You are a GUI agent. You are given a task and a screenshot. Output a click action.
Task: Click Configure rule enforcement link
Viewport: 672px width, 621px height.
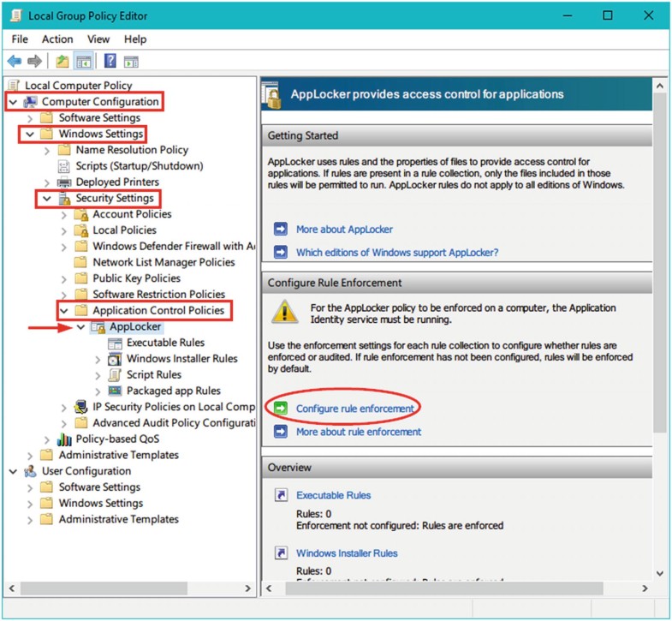click(355, 409)
